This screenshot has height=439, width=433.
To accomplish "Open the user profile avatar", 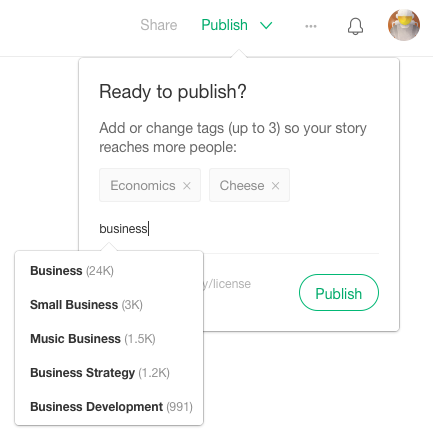I will click(404, 25).
